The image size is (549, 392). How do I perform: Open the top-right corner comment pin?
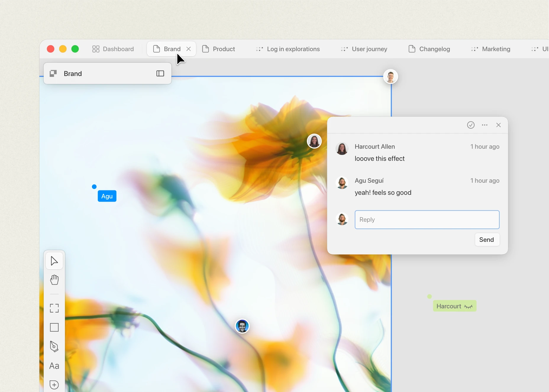point(390,77)
